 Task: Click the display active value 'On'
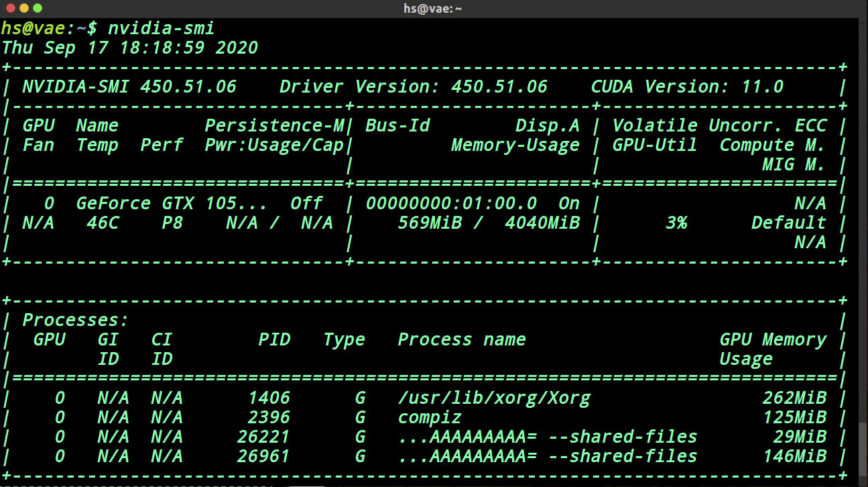pos(569,203)
